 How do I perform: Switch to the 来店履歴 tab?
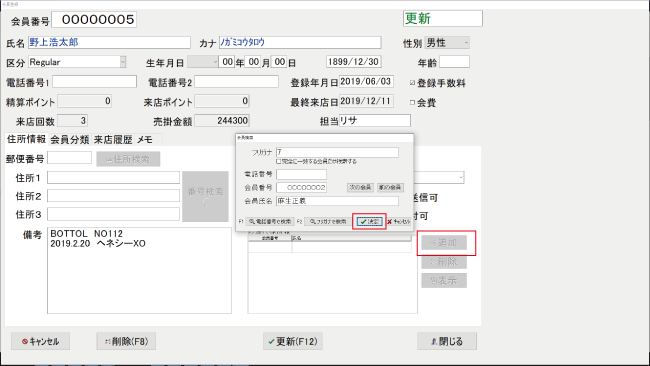(x=113, y=140)
